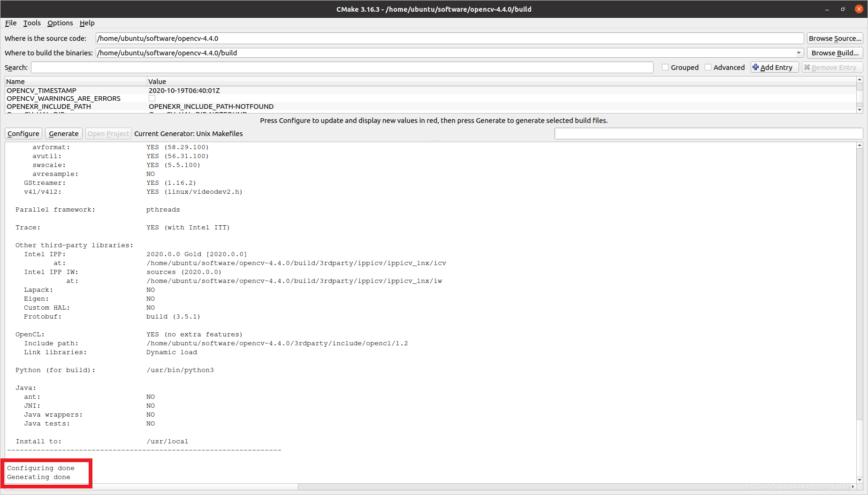Click the Name column header

click(x=76, y=82)
